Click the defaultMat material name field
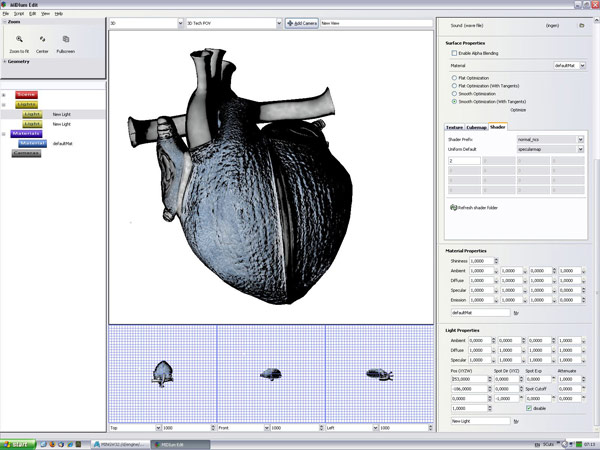 tap(481, 313)
